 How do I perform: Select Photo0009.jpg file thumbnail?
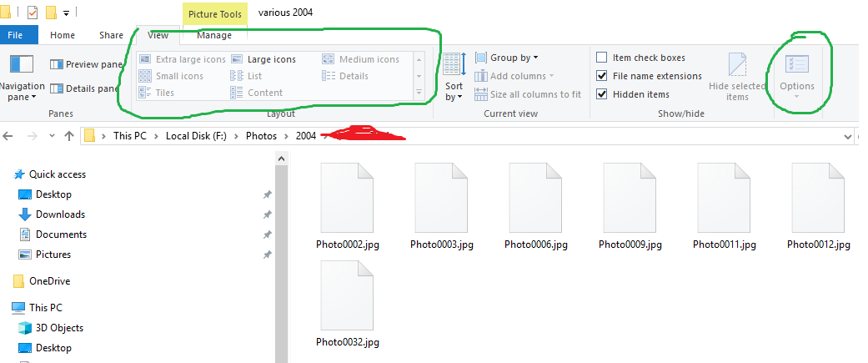[x=630, y=206]
